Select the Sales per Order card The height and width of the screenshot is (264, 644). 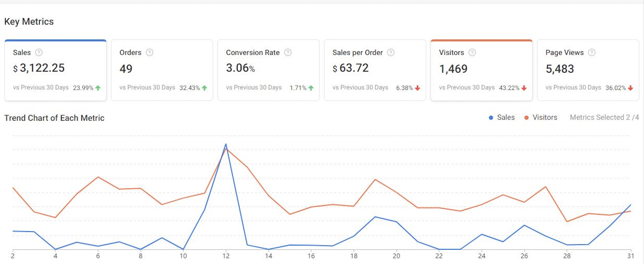375,70
